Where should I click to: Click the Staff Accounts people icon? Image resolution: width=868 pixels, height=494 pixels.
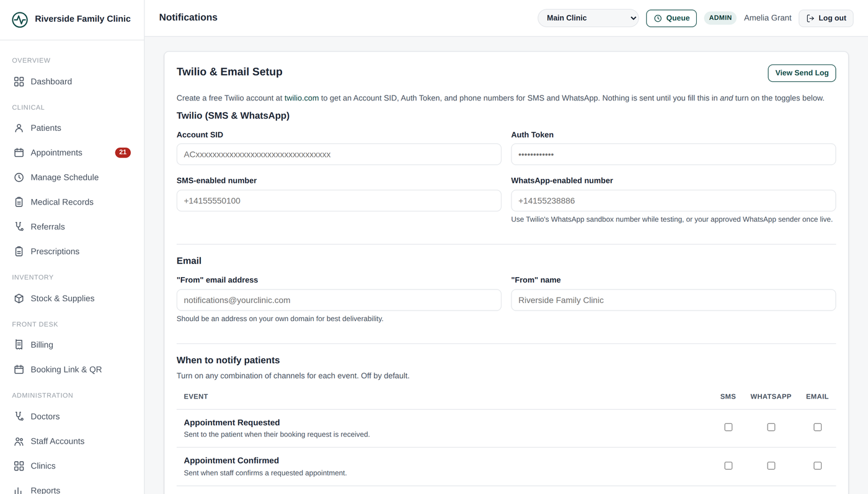click(x=19, y=441)
